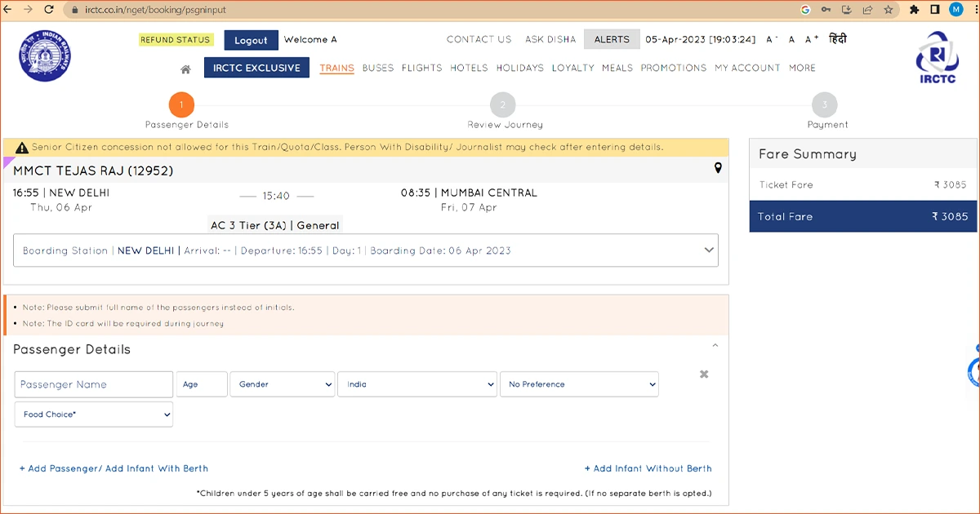The height and width of the screenshot is (514, 980).
Task: Click the warning triangle icon in concession notice
Action: coord(22,148)
